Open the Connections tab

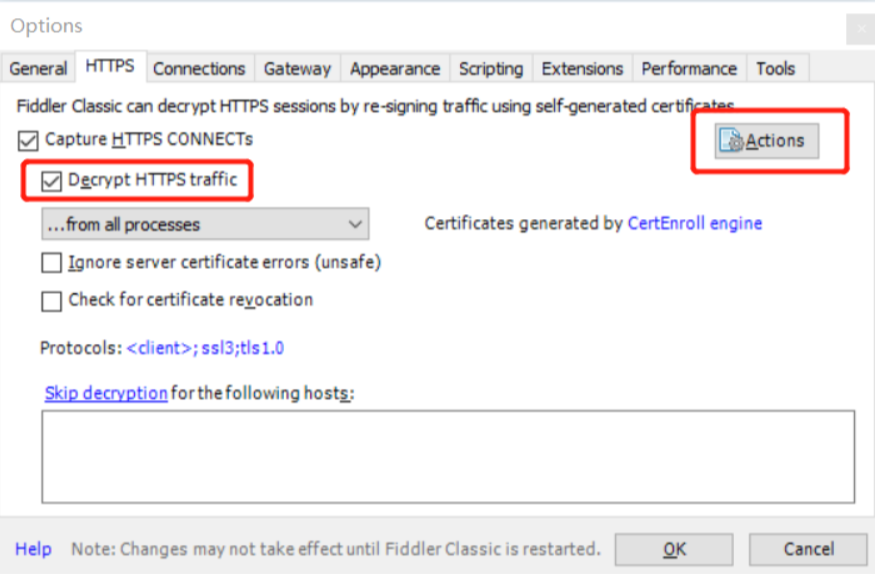pos(199,69)
